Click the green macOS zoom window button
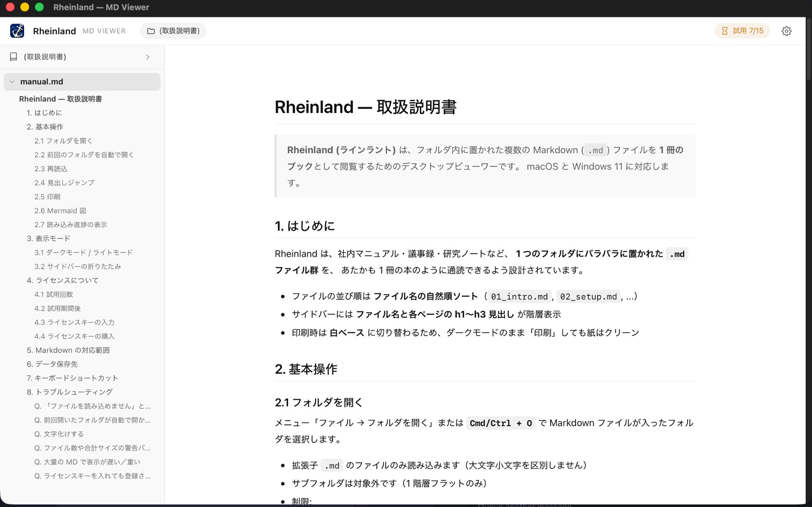The width and height of the screenshot is (812, 507). tap(39, 7)
